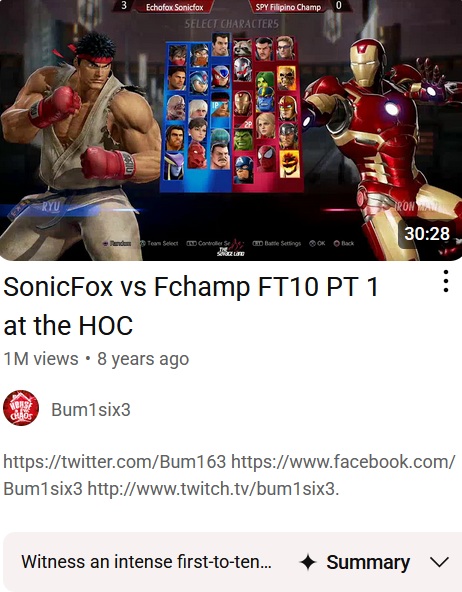Click the Echofox Sonicfox player name banner

pyautogui.click(x=174, y=7)
